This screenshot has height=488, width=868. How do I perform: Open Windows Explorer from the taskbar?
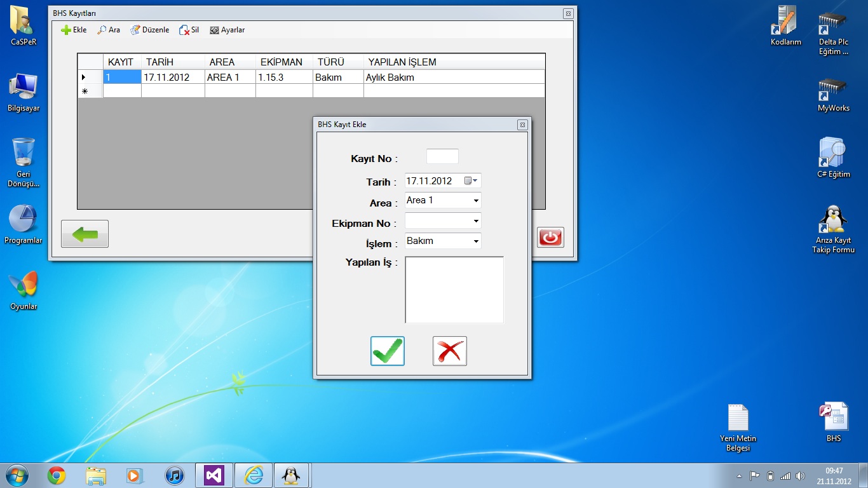pyautogui.click(x=96, y=475)
